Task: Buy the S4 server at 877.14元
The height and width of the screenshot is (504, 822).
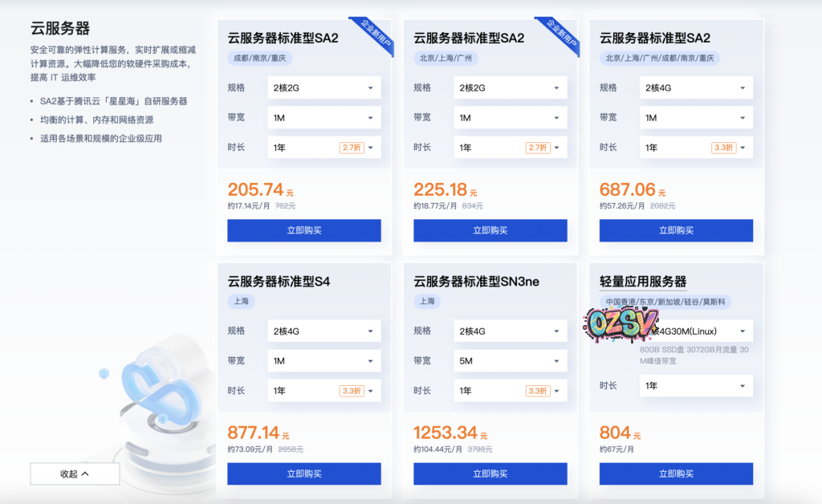Action: [304, 474]
